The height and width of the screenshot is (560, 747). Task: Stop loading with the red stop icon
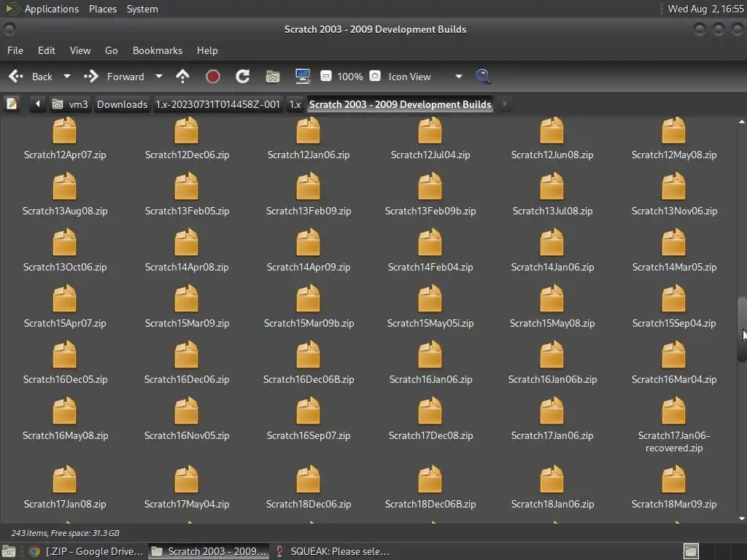click(212, 76)
